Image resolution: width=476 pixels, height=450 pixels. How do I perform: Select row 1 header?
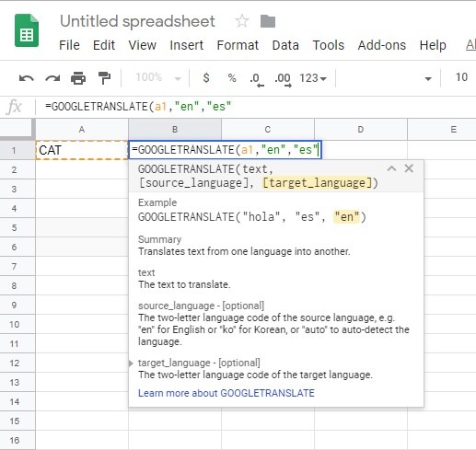(x=17, y=150)
